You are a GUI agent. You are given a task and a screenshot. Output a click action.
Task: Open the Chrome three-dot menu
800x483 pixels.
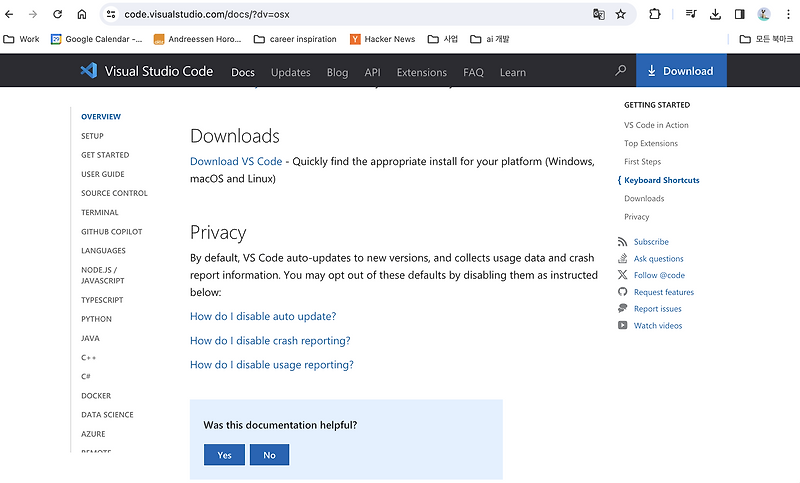pos(788,14)
